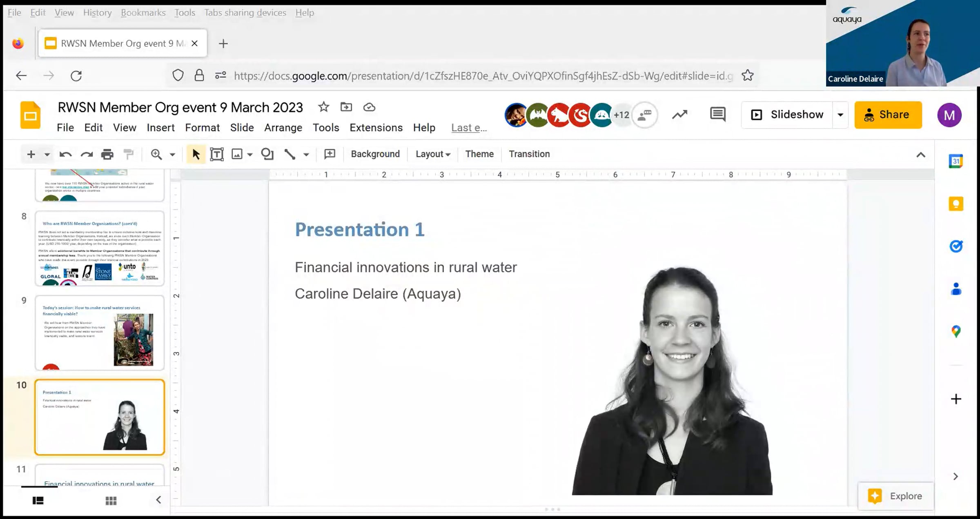This screenshot has width=980, height=519.
Task: Click the activity dashboard trend icon
Action: click(680, 115)
